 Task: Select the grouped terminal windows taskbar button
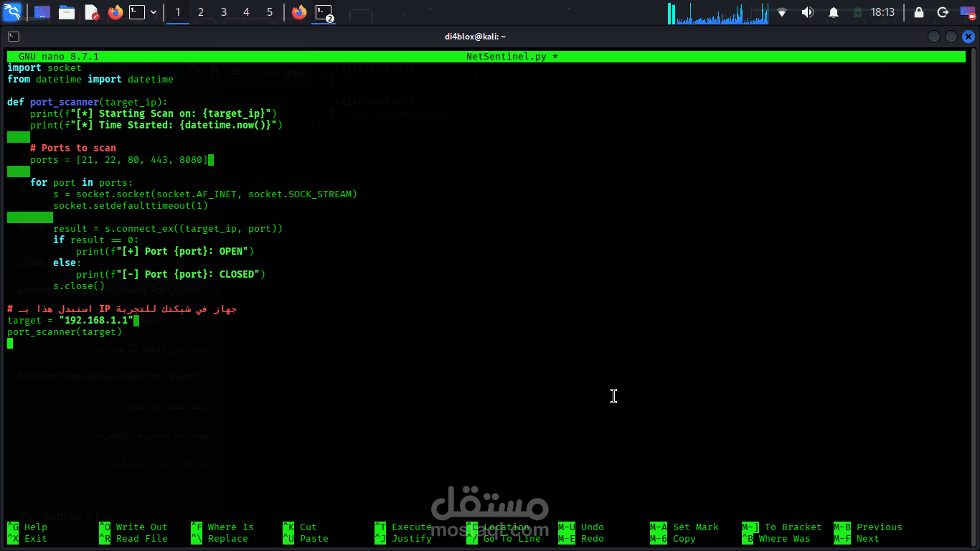click(x=324, y=12)
